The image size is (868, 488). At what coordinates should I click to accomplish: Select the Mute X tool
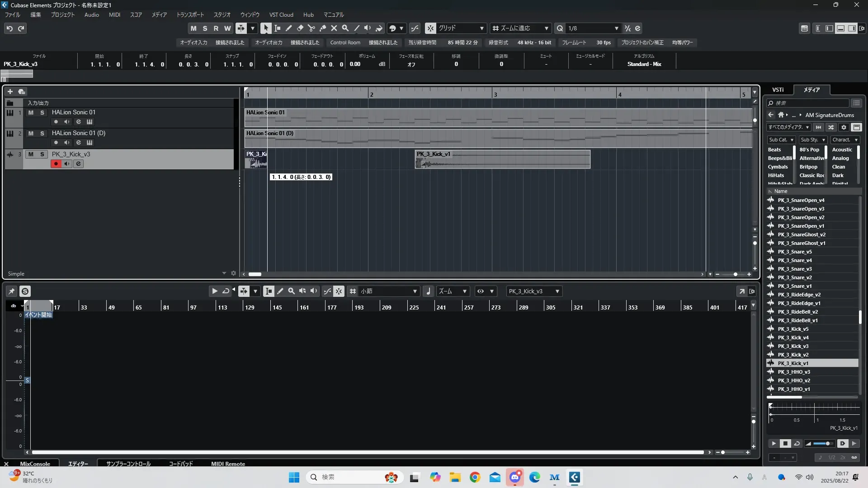tap(334, 28)
